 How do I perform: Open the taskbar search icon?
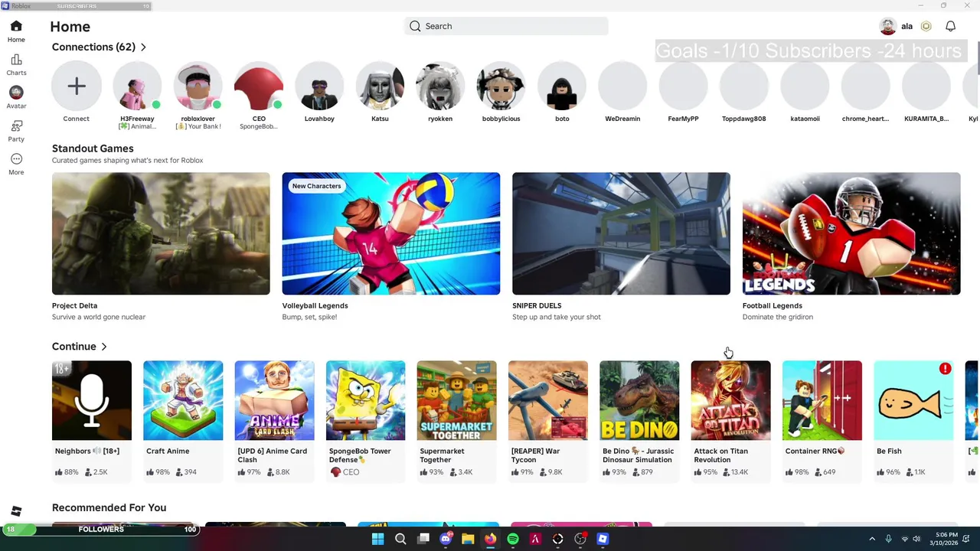(x=400, y=539)
